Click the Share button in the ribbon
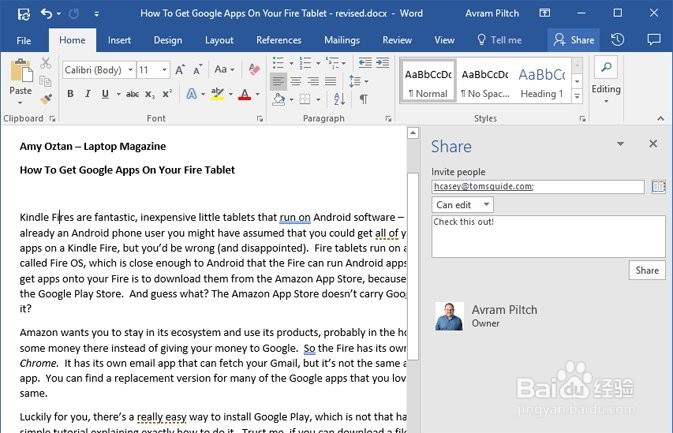The height and width of the screenshot is (433, 673). tap(573, 40)
